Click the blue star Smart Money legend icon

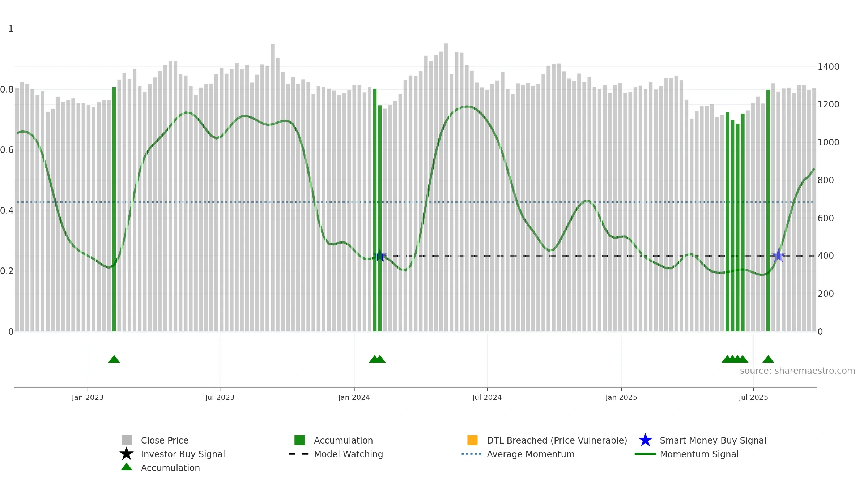click(x=645, y=440)
